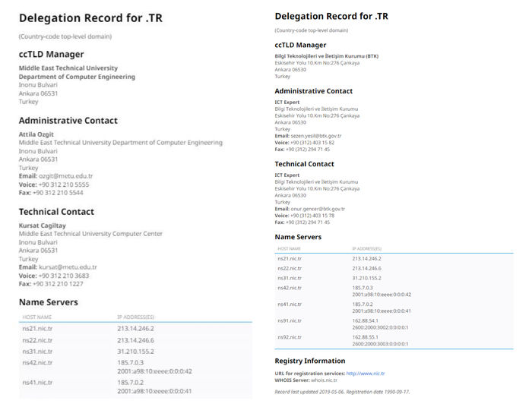The height and width of the screenshot is (407, 532).
Task: Select IPv6 address '2600:2000:3002:0:0:0:0:1'
Action: click(380, 327)
